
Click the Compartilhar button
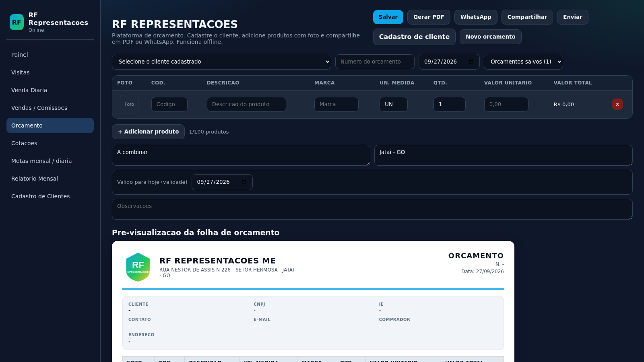(x=527, y=17)
